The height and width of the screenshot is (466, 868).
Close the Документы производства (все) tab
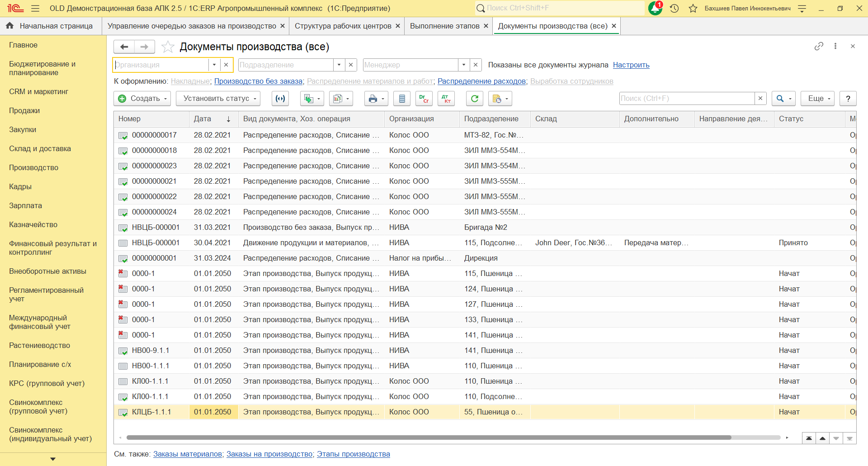point(614,26)
